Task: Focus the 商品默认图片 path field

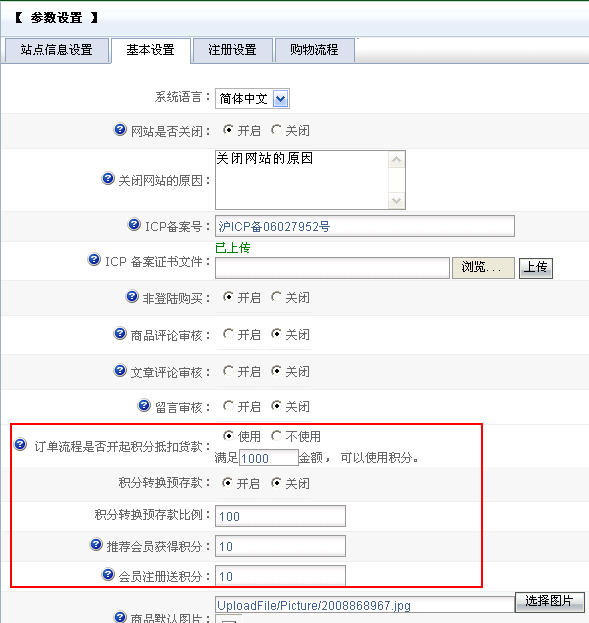Action: (365, 605)
